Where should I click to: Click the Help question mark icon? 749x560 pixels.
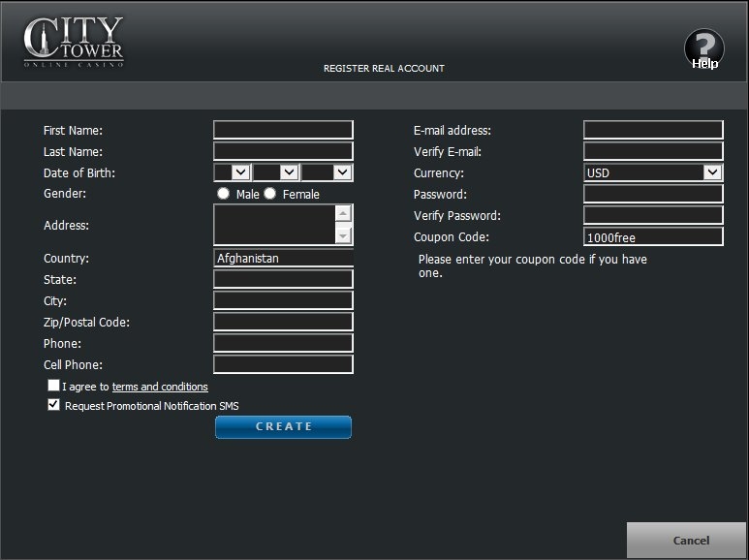click(x=703, y=48)
